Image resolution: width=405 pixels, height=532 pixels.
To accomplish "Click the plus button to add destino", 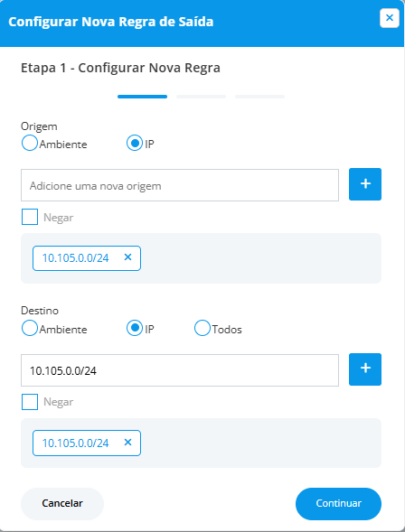I will tap(365, 369).
